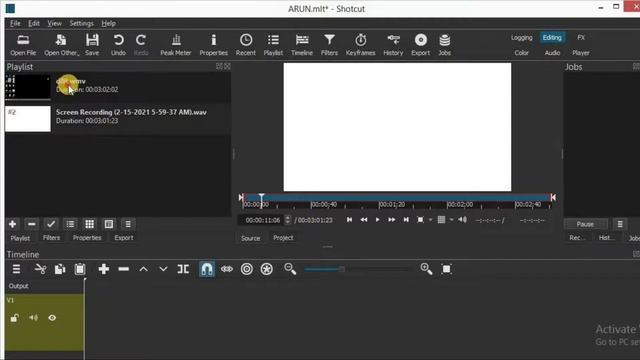Click the current timecode field 00:00:11:06

(x=262, y=220)
